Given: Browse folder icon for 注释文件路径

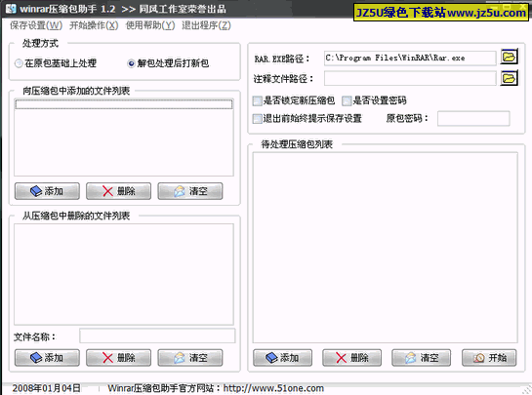Looking at the screenshot, I should pyautogui.click(x=509, y=78).
